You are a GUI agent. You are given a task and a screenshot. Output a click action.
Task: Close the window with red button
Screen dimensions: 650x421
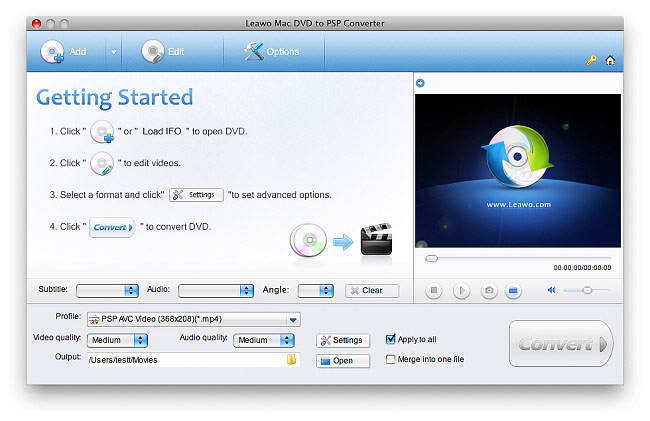[36, 24]
